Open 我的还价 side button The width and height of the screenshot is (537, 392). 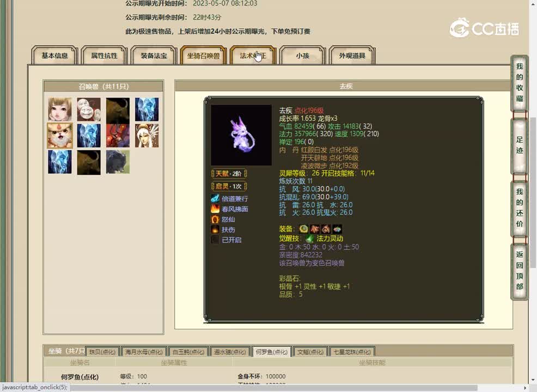pyautogui.click(x=519, y=208)
